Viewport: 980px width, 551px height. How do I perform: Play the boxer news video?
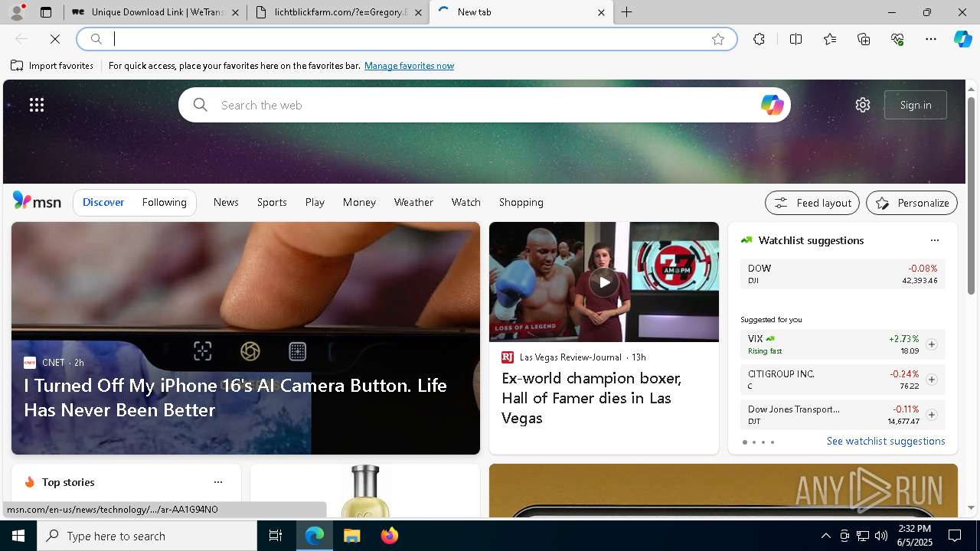604,282
